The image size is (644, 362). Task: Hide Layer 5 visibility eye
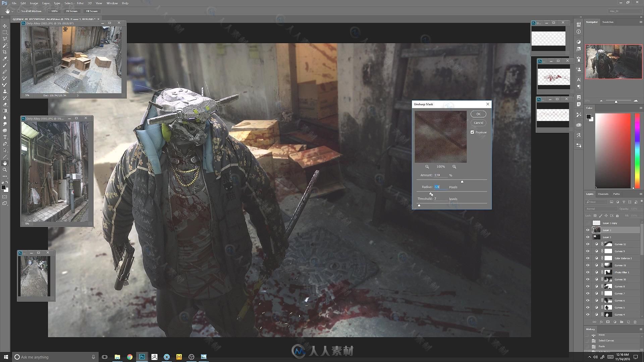pos(588,237)
